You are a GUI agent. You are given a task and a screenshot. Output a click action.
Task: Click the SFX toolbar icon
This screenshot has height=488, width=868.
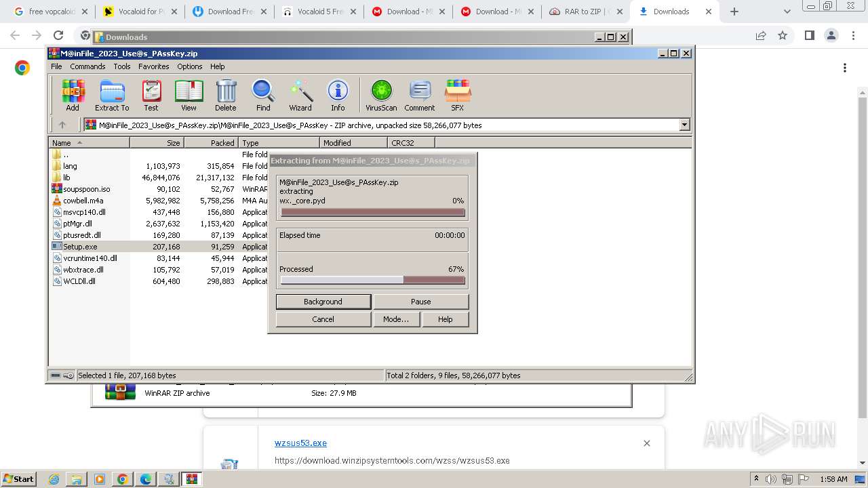pos(458,95)
